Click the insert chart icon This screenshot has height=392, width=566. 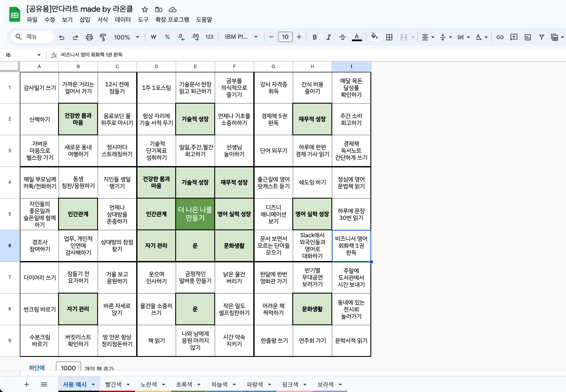[528, 37]
